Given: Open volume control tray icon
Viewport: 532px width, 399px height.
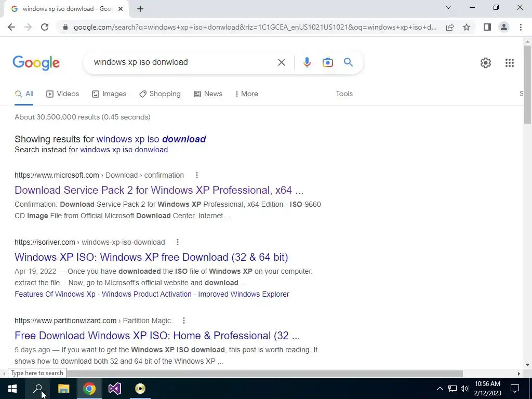Looking at the screenshot, I should click(x=464, y=389).
